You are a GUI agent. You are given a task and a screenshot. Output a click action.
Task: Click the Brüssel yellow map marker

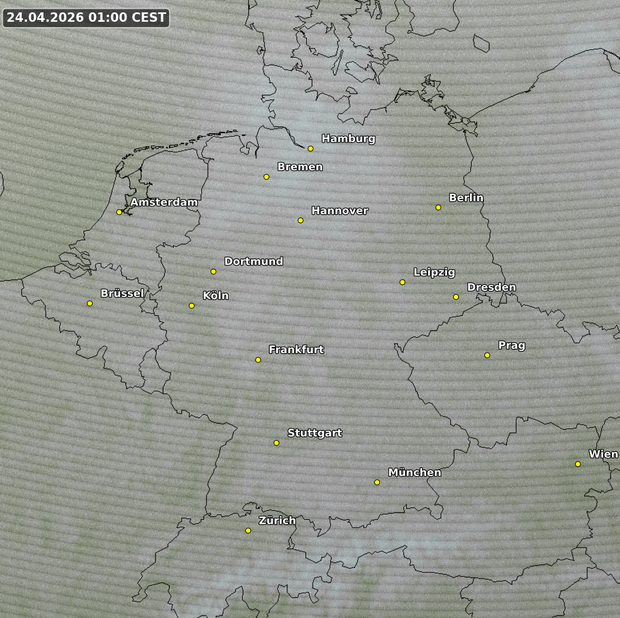(x=89, y=303)
